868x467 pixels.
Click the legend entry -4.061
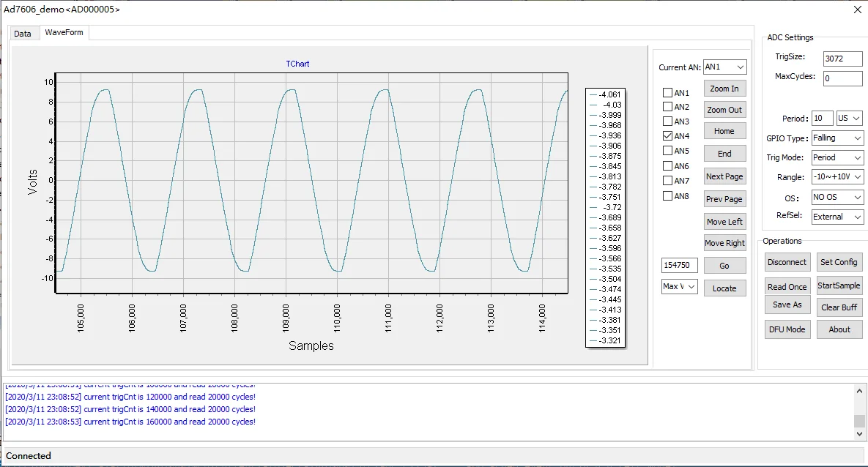pyautogui.click(x=606, y=94)
